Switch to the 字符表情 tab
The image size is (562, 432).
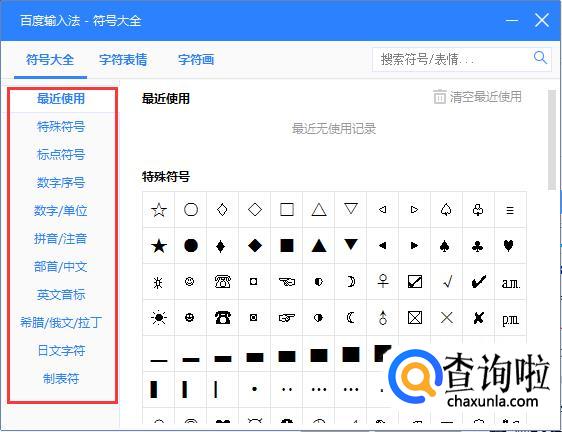(123, 60)
